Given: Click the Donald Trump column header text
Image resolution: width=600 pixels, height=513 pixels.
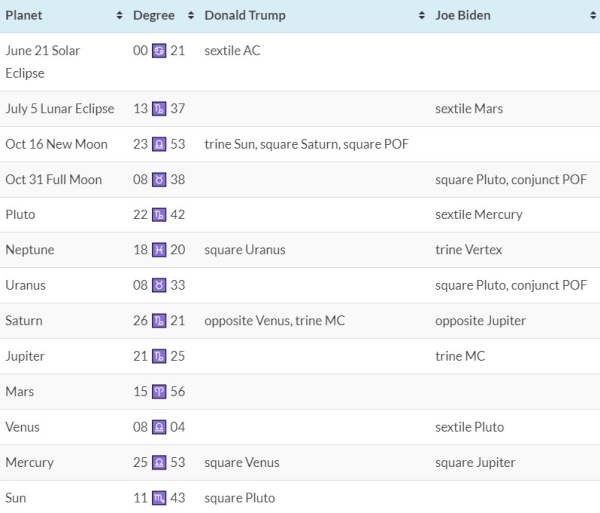Looking at the screenshot, I should point(245,15).
